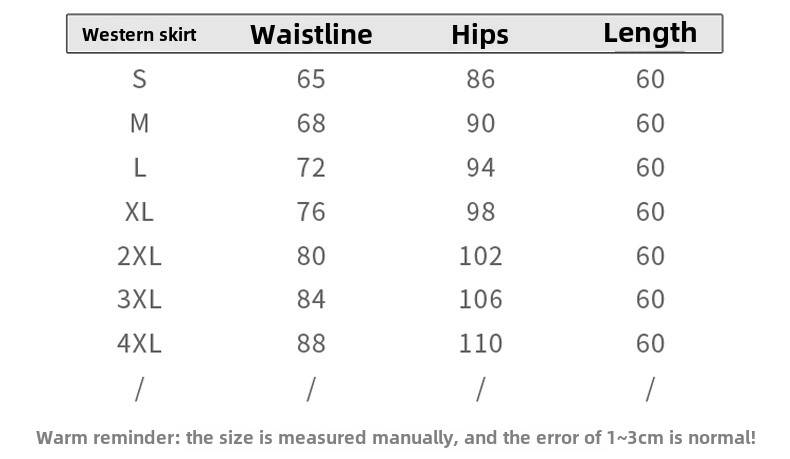Image resolution: width=790 pixels, height=459 pixels.
Task: Click the Western skirt header cell
Action: pyautogui.click(x=139, y=35)
